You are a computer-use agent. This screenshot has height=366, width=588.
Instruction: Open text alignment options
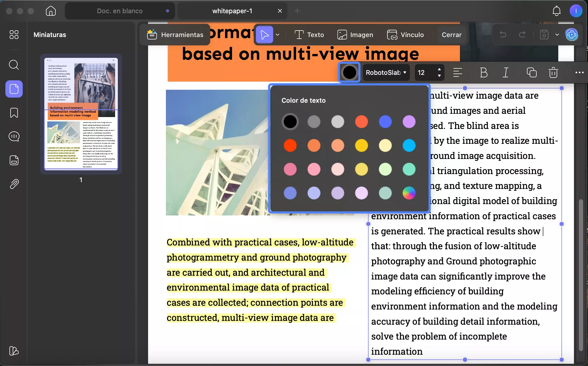457,72
